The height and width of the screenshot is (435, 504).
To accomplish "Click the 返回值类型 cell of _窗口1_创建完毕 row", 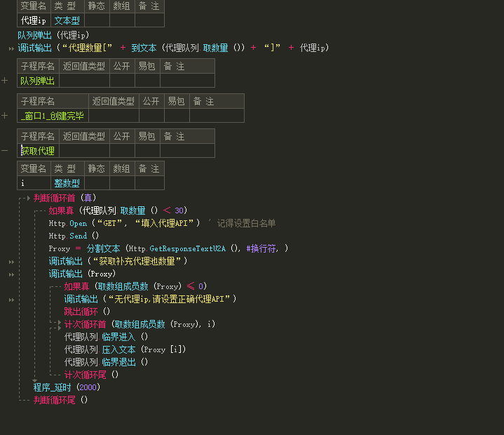I will (x=114, y=116).
